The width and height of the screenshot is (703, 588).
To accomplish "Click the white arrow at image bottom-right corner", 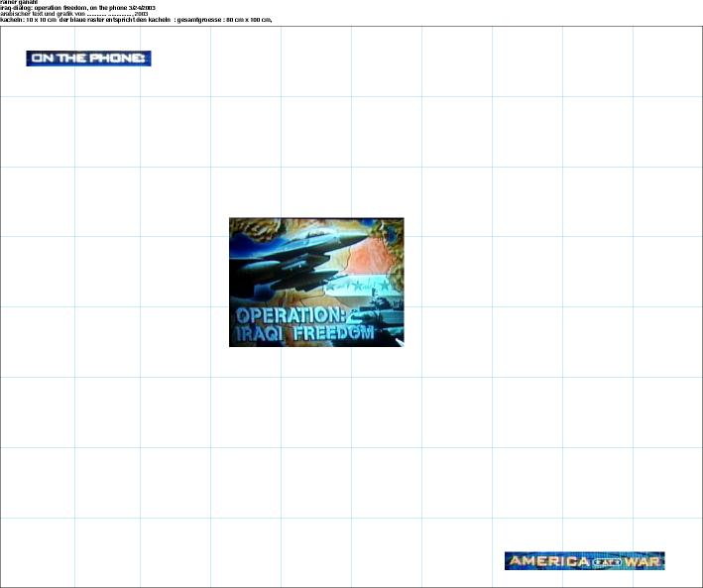I will pyautogui.click(x=398, y=341).
